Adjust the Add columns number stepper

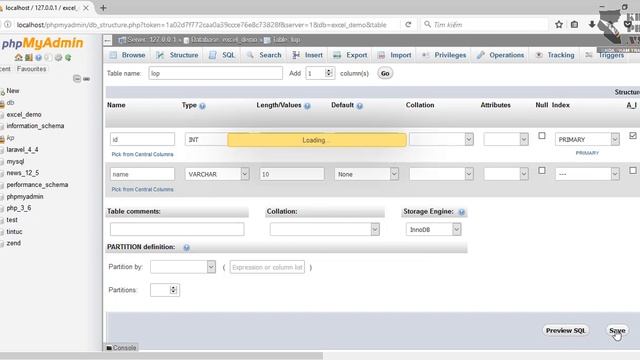tap(329, 73)
